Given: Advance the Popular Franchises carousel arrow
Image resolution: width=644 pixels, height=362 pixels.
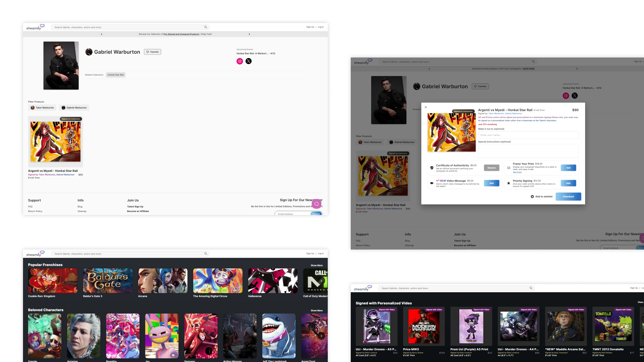Looking at the screenshot, I should [321, 281].
